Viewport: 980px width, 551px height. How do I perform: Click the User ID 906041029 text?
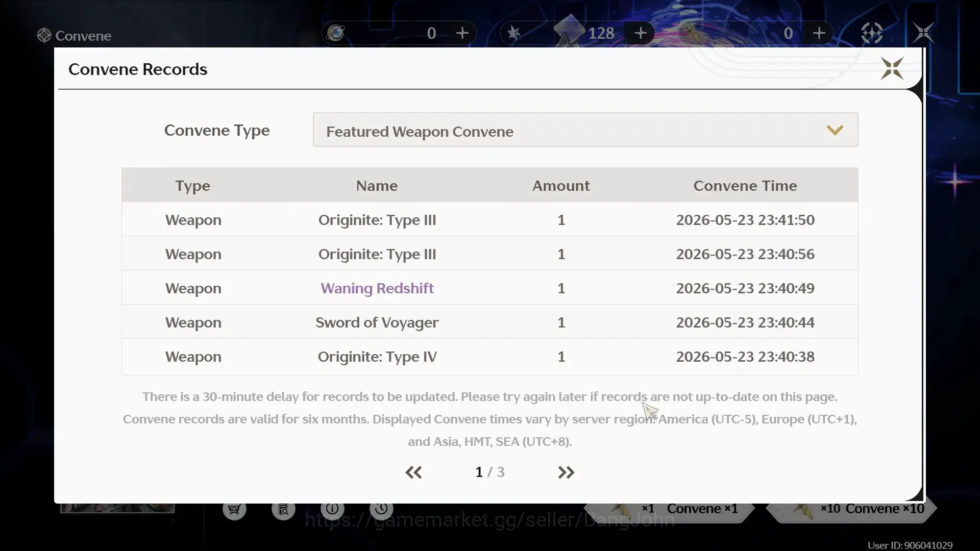910,545
